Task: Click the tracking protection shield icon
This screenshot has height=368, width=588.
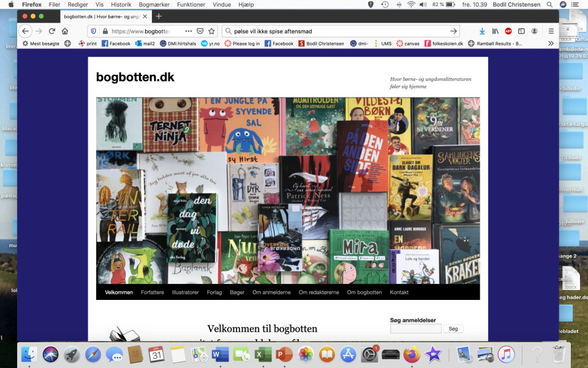Action: point(93,31)
